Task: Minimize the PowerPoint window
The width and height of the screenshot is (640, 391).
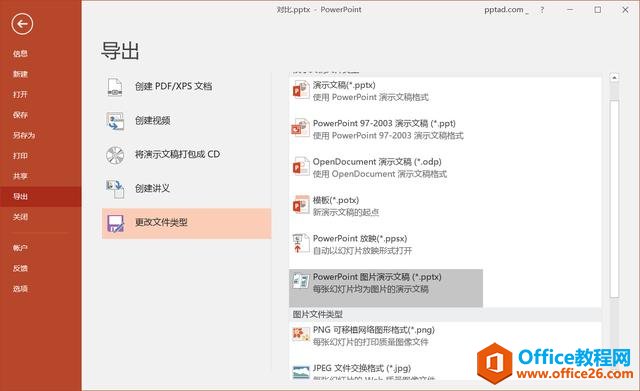Action: tap(570, 10)
